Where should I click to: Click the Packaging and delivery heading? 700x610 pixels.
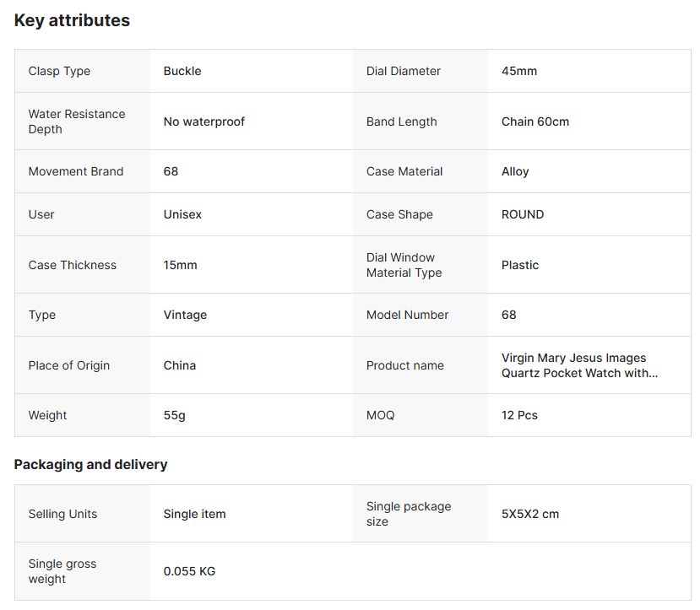pyautogui.click(x=90, y=464)
